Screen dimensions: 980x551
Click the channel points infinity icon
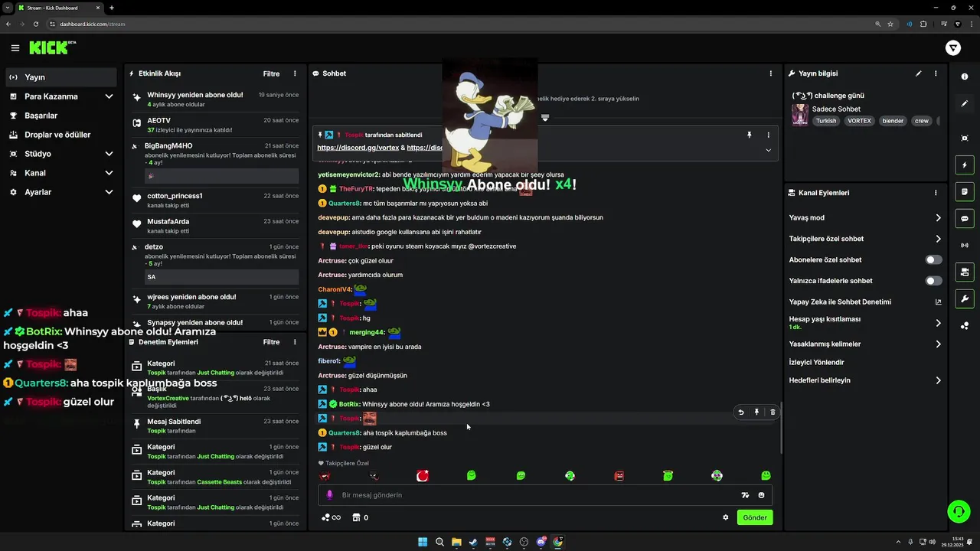332,517
